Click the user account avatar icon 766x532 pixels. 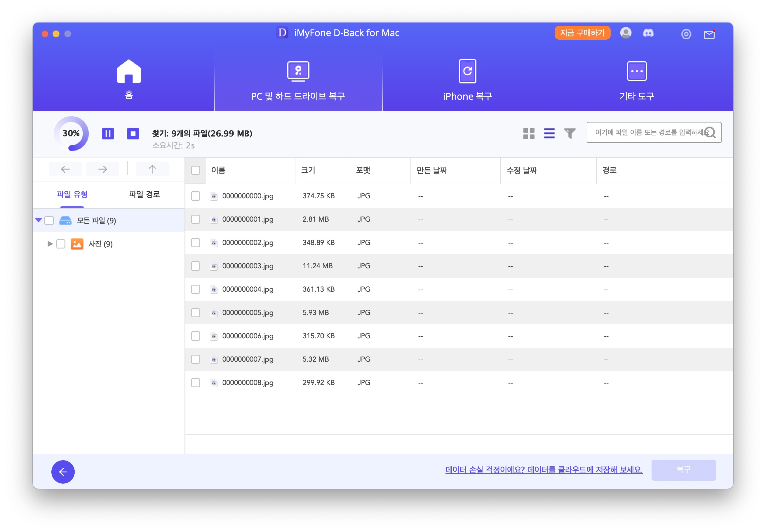point(626,33)
